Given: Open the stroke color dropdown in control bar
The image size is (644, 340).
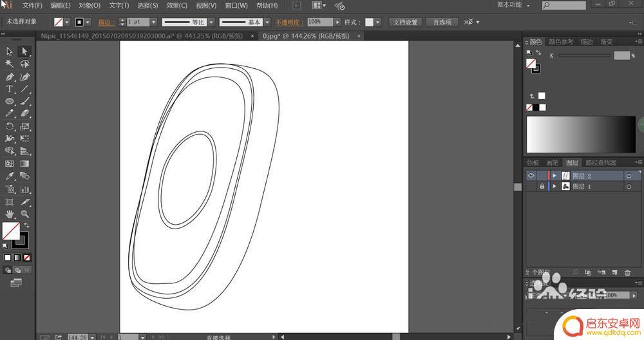Looking at the screenshot, I should (88, 22).
